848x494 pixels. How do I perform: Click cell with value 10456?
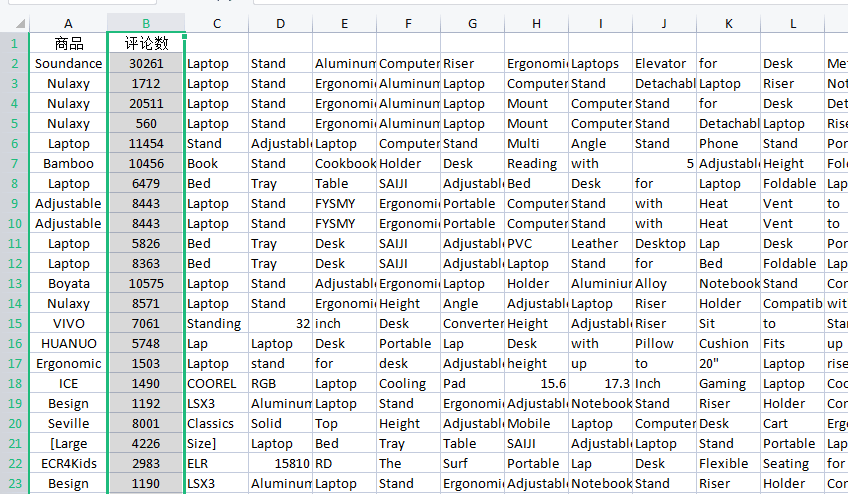point(146,163)
